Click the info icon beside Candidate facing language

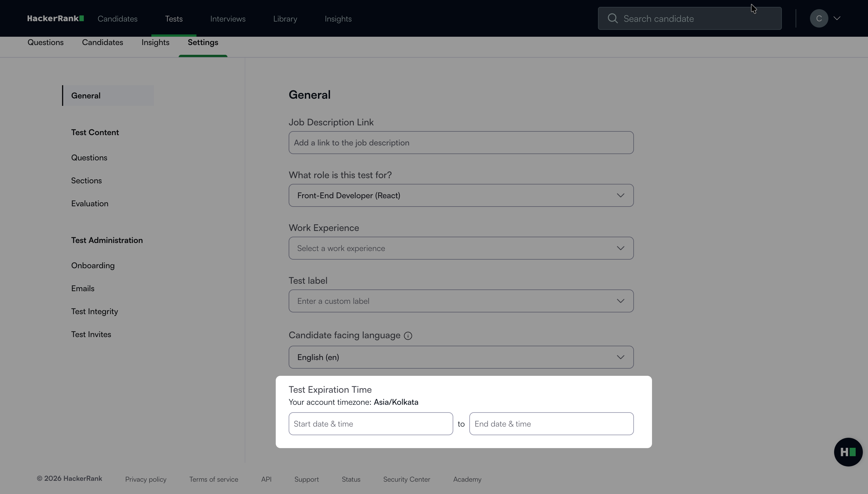408,336
